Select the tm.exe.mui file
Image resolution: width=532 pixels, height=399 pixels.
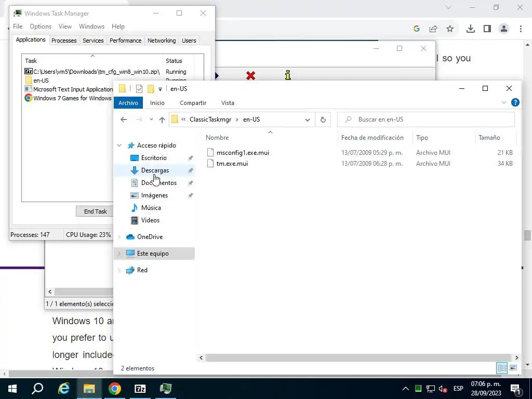pos(232,164)
